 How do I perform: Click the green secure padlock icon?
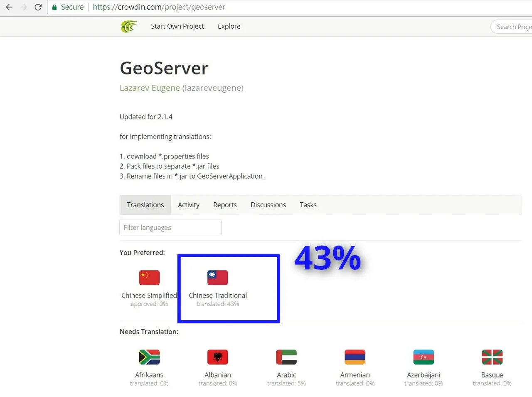pos(54,7)
